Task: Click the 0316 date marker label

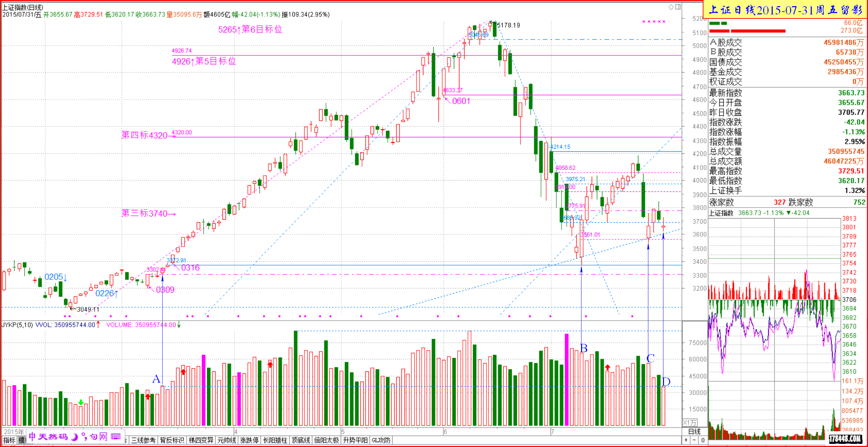Action: click(x=190, y=268)
